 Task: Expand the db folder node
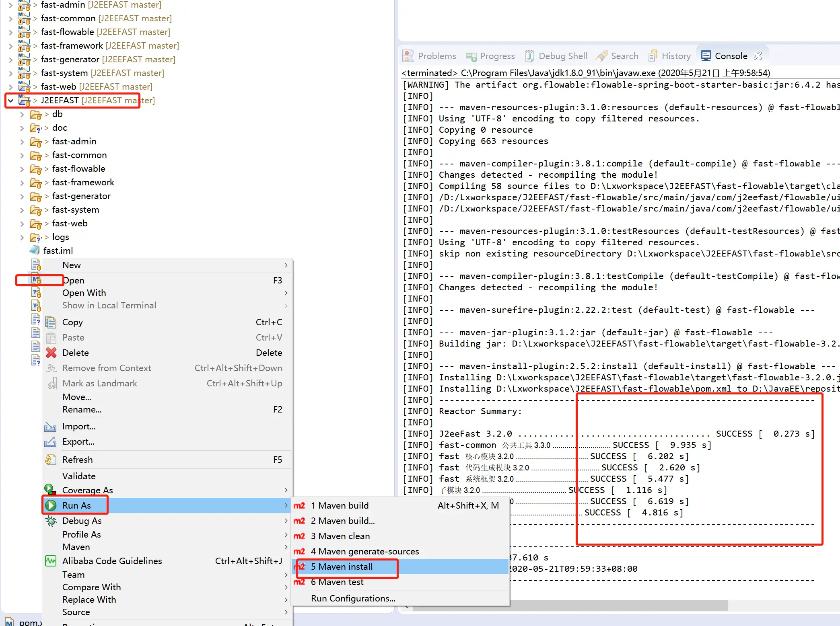coord(22,114)
